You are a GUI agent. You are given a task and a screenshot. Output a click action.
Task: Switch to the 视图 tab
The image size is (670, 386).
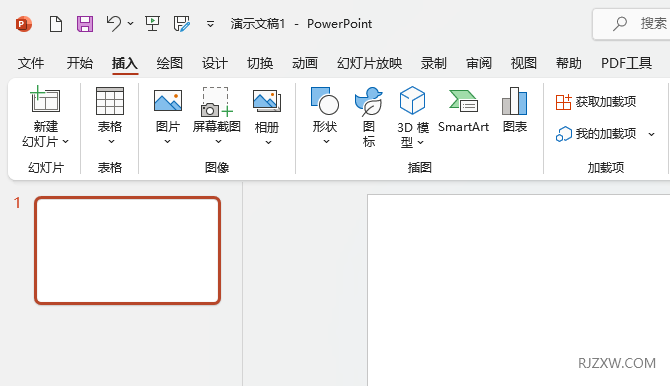pyautogui.click(x=523, y=63)
